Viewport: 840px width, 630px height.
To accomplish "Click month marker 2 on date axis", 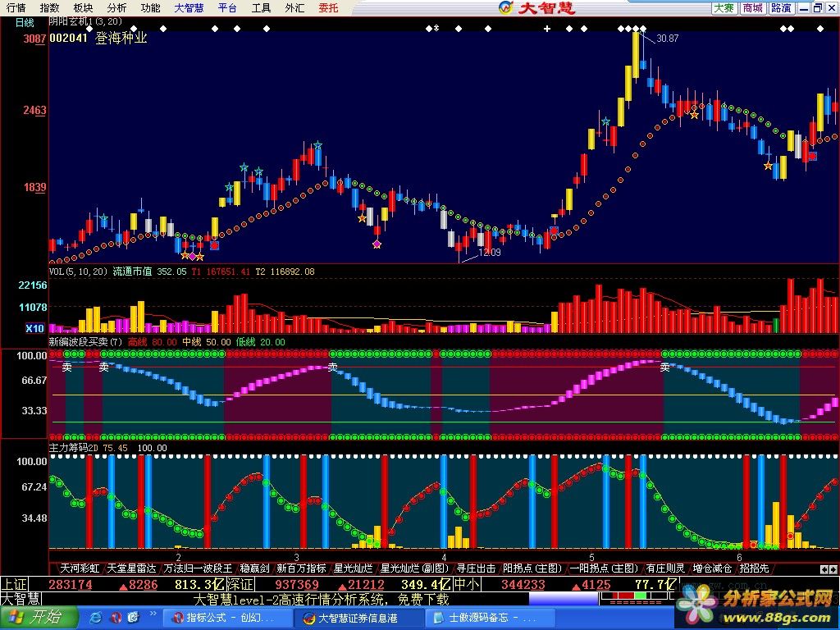I will click(178, 557).
